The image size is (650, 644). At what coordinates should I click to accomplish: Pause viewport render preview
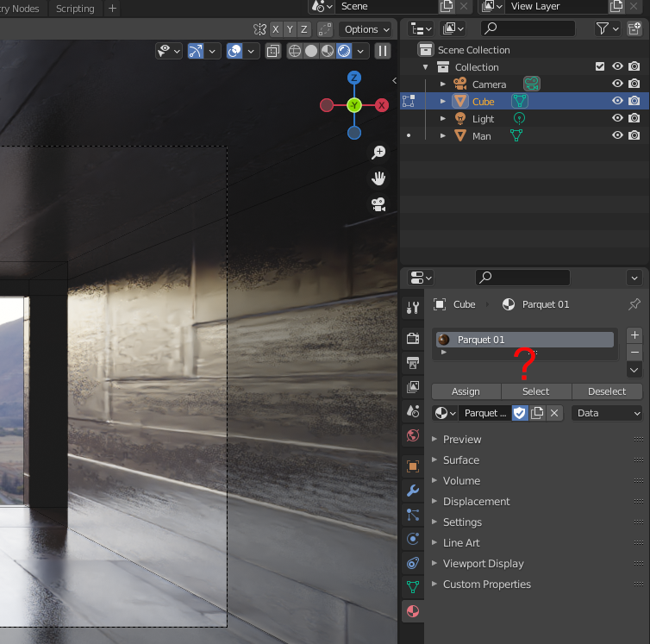point(383,51)
